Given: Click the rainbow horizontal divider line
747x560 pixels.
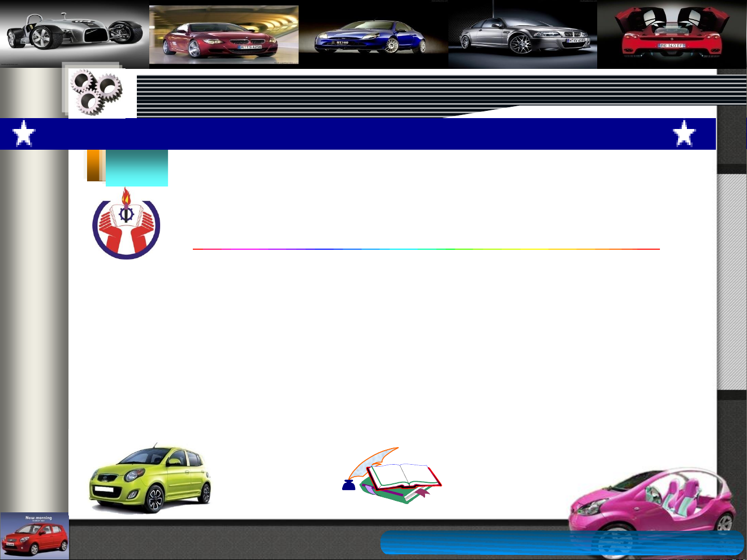Looking at the screenshot, I should pos(425,249).
